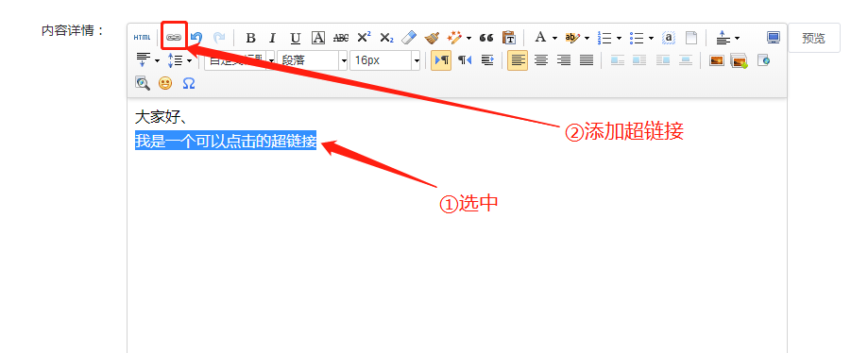
Task: Insert a blockquote
Action: click(486, 38)
